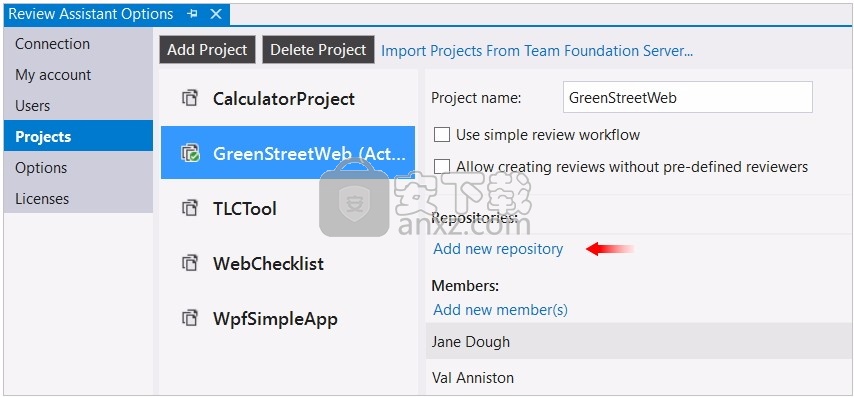Open the My account page
Screen dimensions: 854x397
click(53, 75)
